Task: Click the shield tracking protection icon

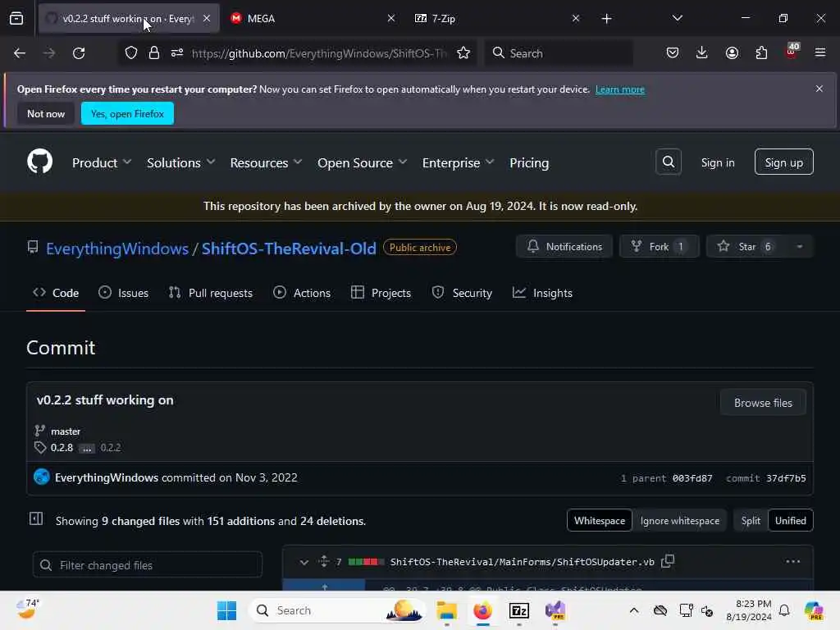Action: pos(131,53)
